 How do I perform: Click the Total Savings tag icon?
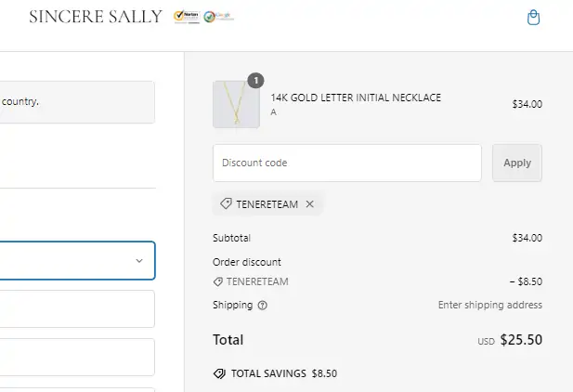[219, 373]
